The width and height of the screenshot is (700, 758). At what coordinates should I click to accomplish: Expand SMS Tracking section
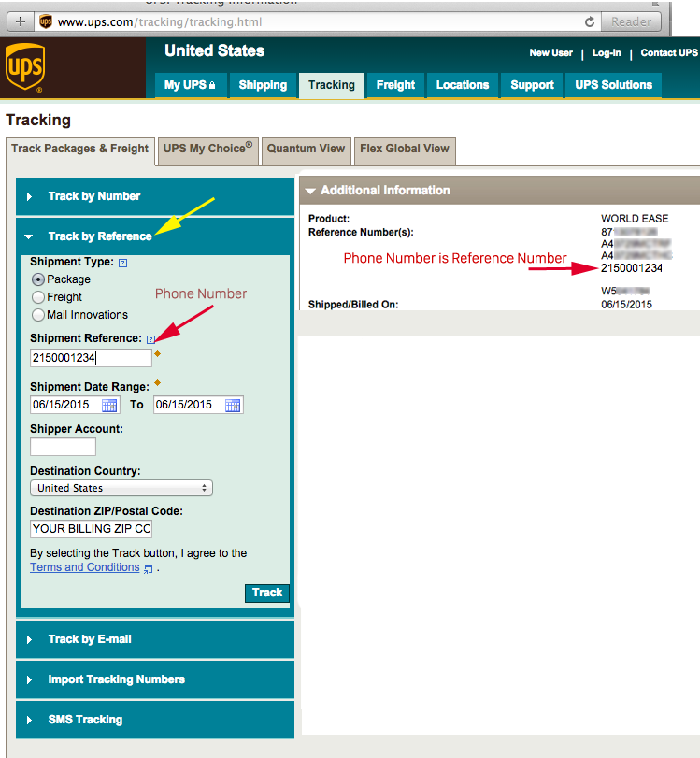point(155,720)
